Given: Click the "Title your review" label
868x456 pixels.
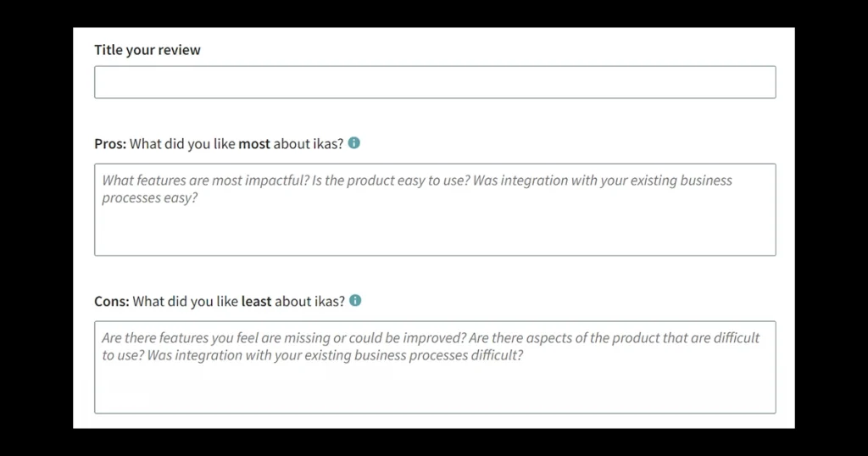Looking at the screenshot, I should 147,50.
